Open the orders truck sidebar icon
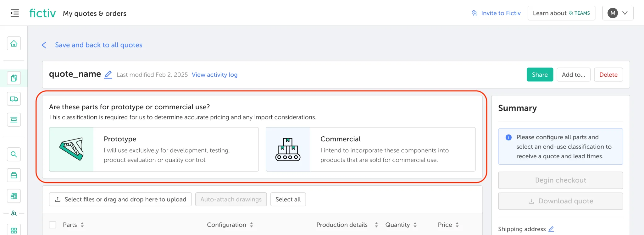 14,99
